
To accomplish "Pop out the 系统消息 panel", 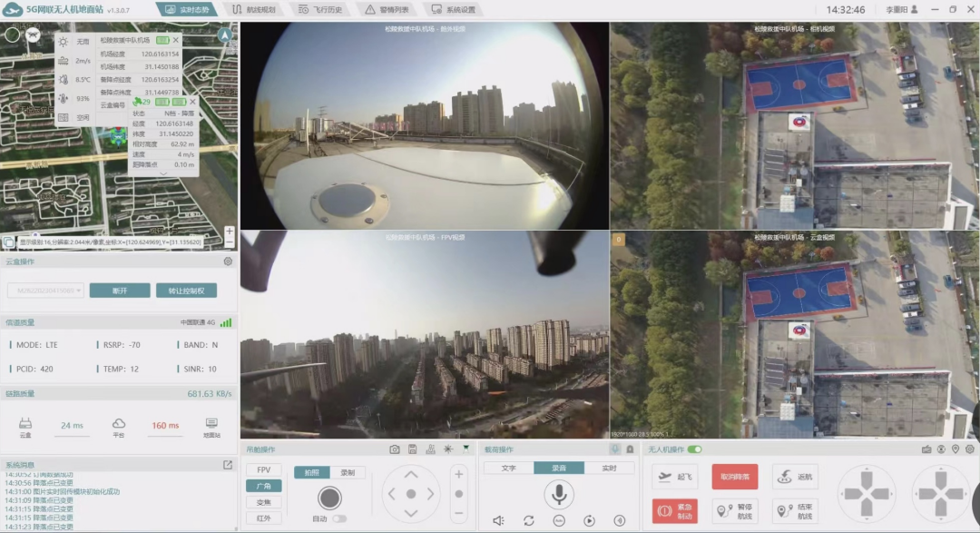I will click(228, 465).
